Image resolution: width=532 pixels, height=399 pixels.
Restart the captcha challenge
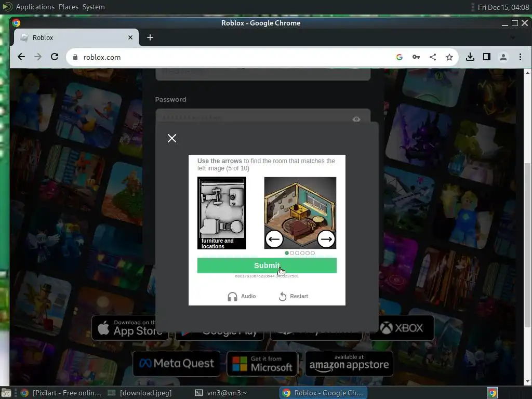click(x=294, y=297)
